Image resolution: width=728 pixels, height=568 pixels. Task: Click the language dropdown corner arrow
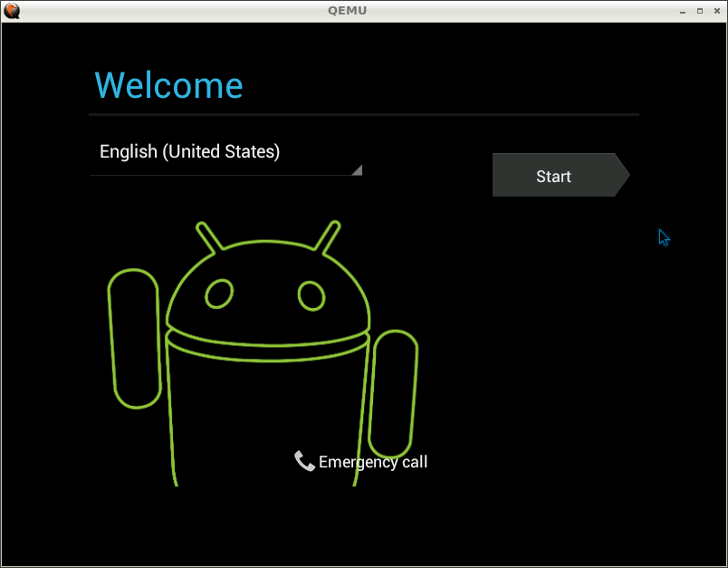coord(357,170)
